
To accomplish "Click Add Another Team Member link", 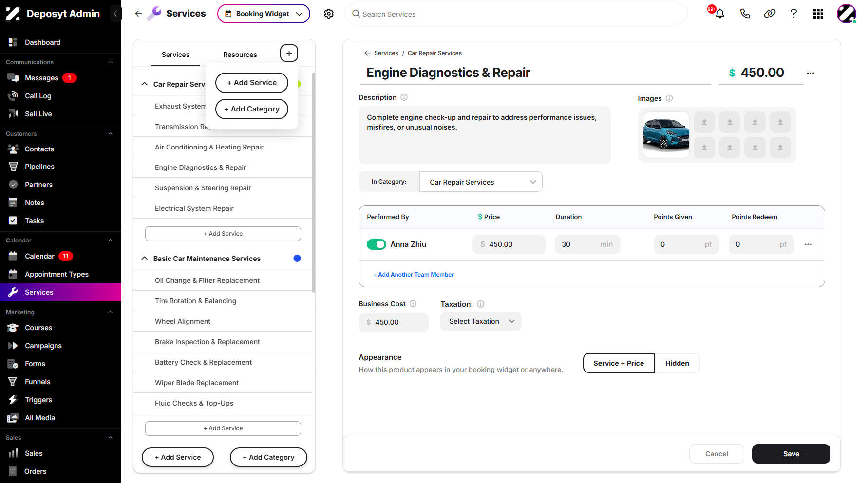I will pos(414,275).
